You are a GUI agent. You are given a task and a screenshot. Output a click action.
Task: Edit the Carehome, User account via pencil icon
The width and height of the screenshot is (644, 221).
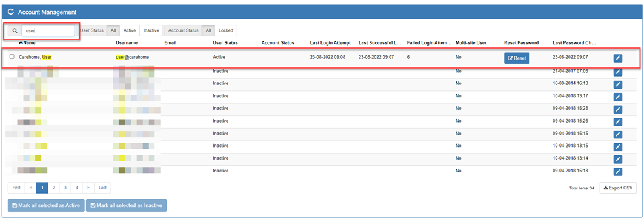618,58
